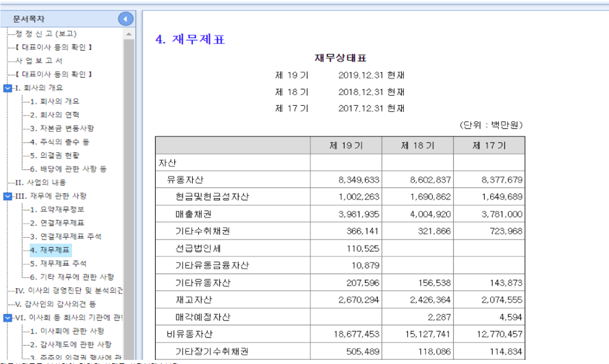This screenshot has width=609, height=364.
Task: Click the 기타유동자산 row label
Action: pos(203,283)
